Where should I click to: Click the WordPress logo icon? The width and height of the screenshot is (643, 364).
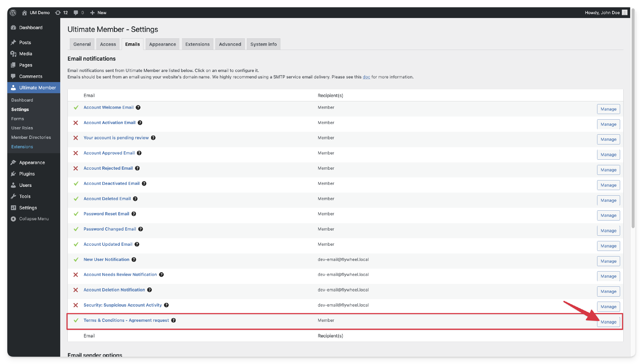pyautogui.click(x=13, y=12)
